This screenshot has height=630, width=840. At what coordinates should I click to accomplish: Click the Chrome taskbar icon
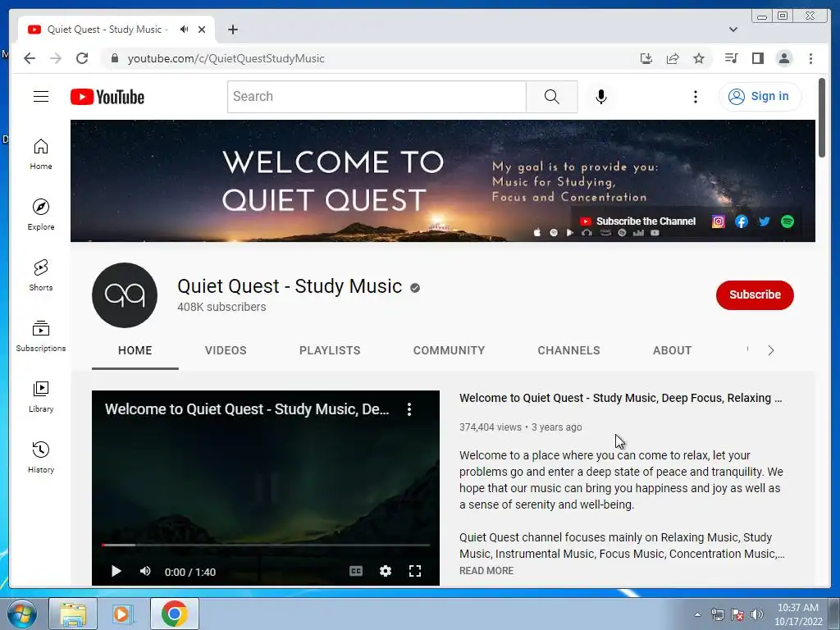coord(174,614)
